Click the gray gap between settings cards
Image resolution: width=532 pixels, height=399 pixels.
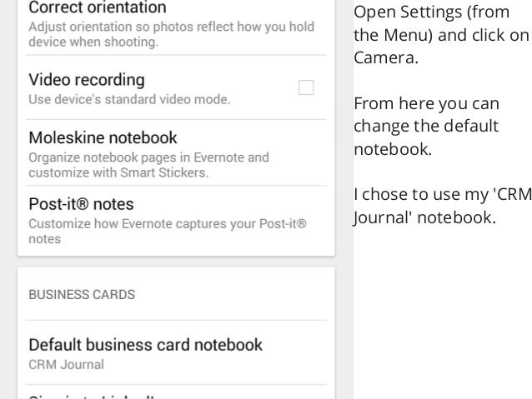tap(176, 262)
